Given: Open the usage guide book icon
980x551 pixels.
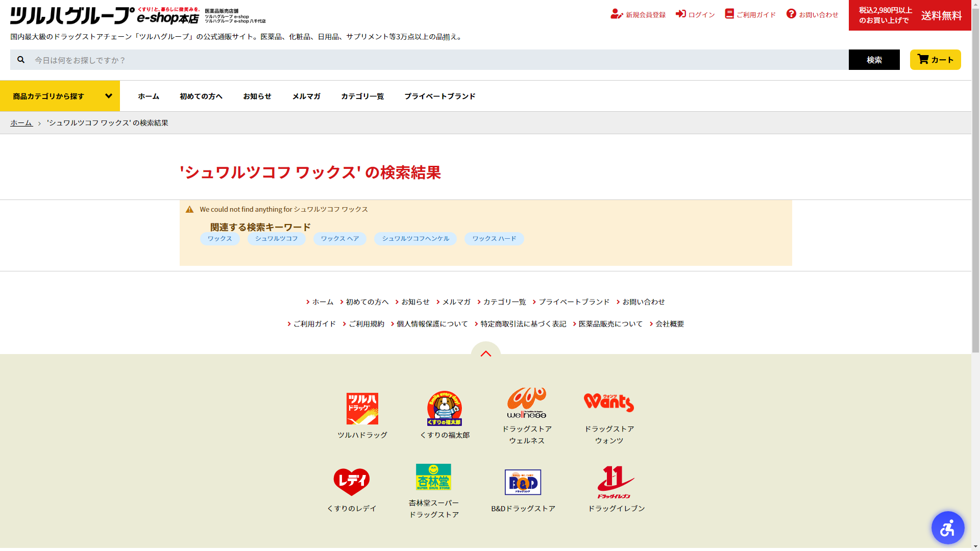Looking at the screenshot, I should click(x=729, y=14).
